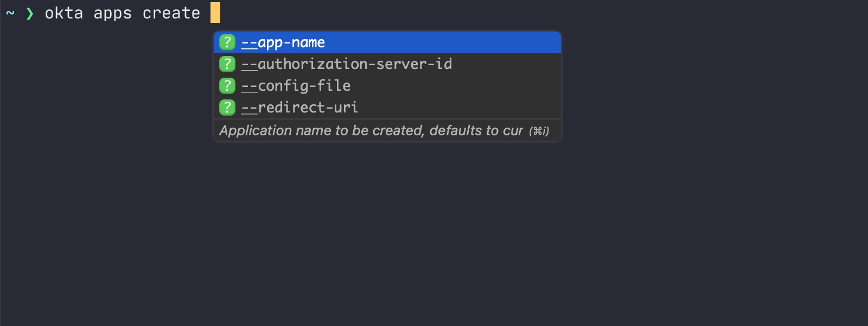Image resolution: width=868 pixels, height=326 pixels.
Task: Click the question mark icon next to --redirect-uri
Action: tap(227, 107)
